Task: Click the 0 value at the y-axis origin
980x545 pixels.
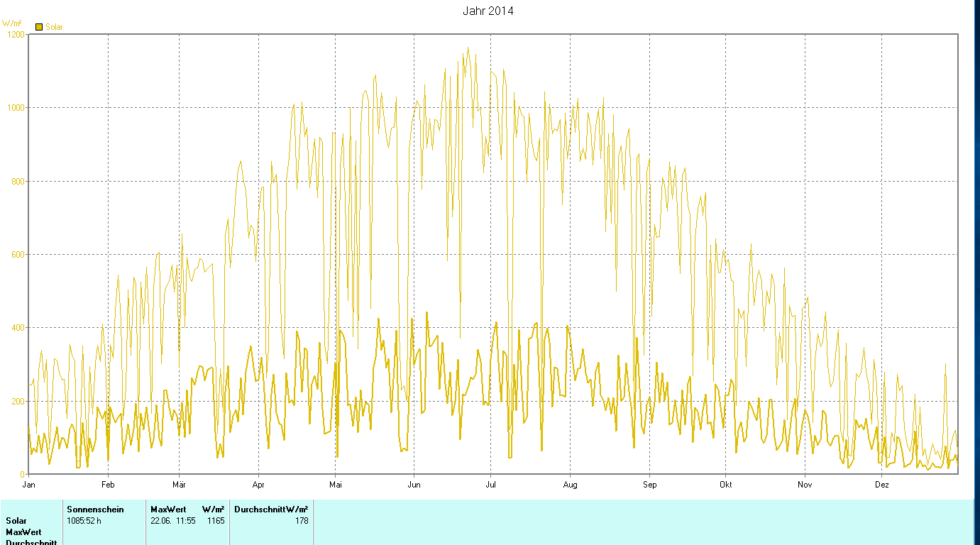Action: (x=23, y=474)
